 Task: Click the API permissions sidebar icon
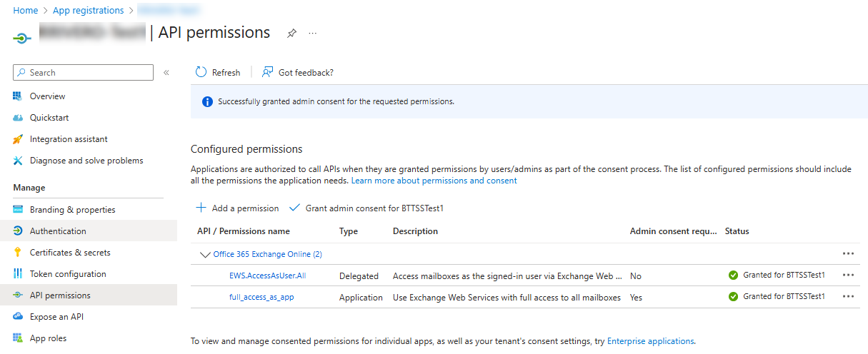click(x=18, y=295)
